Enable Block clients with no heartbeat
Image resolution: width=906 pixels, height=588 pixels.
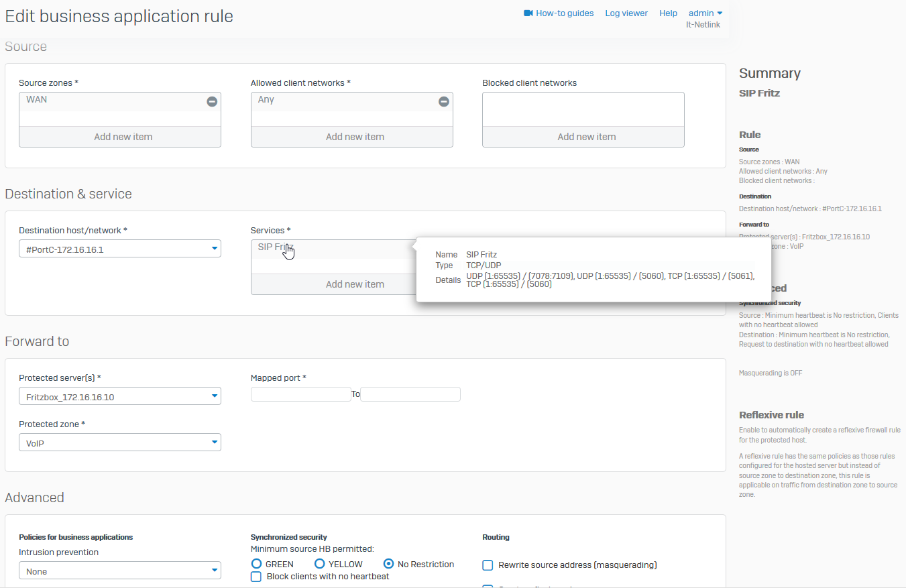point(256,577)
